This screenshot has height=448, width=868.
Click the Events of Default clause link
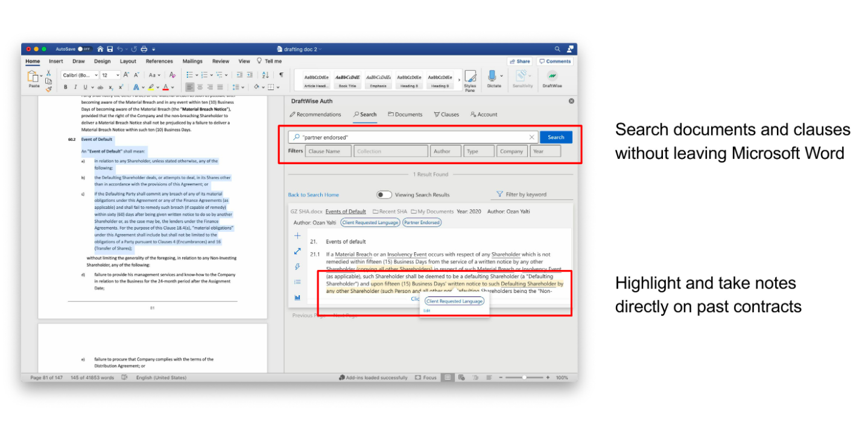tap(346, 212)
